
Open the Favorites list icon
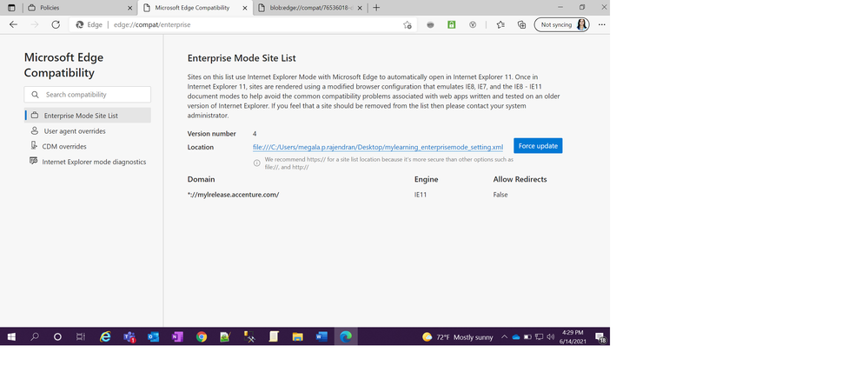(500, 25)
